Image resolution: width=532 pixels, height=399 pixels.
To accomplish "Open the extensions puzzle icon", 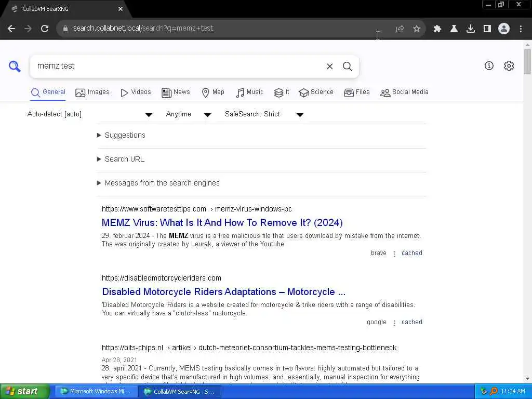I will (x=437, y=29).
